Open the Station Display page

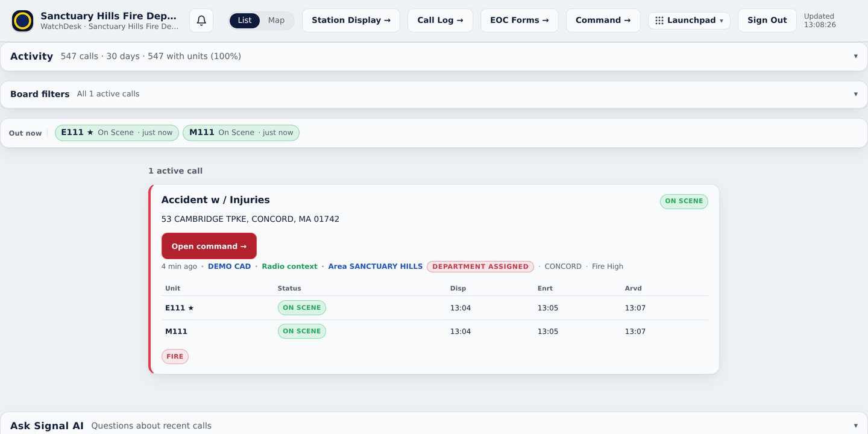click(351, 20)
